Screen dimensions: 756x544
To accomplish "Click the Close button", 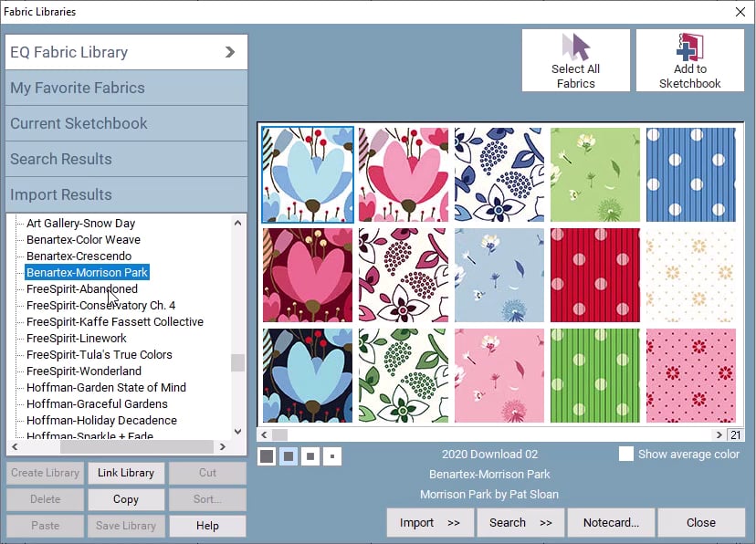I will point(701,522).
